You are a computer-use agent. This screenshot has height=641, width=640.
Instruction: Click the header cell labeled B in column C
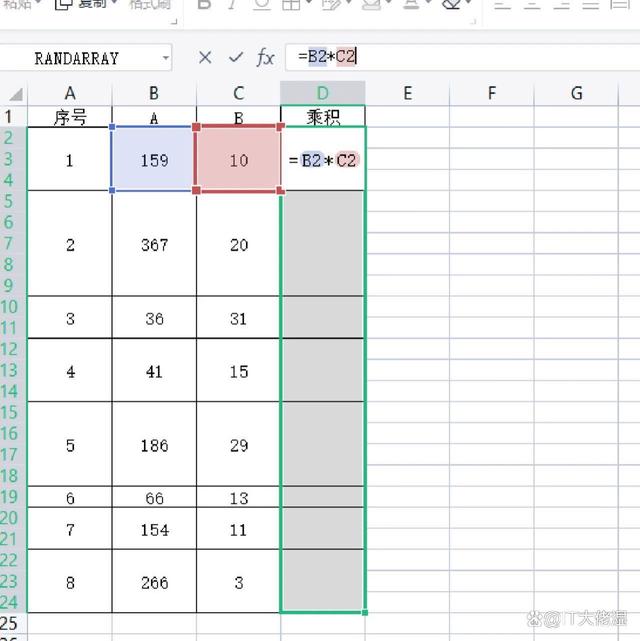(x=238, y=117)
